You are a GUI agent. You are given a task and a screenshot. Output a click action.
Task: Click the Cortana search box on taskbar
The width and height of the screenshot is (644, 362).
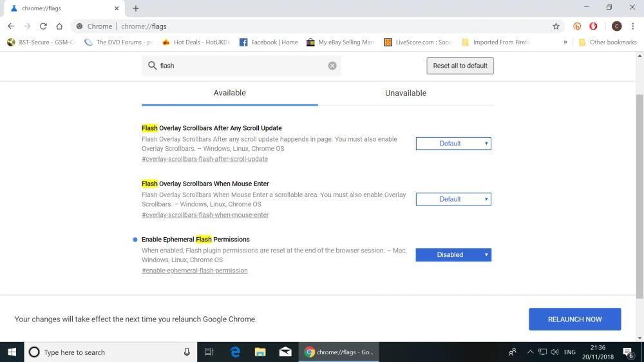[111, 352]
